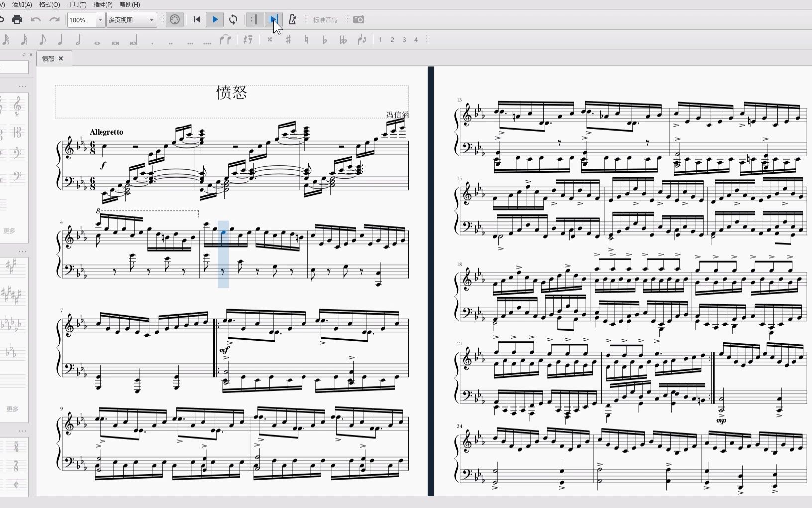Show 更多 key signatures in palette
Screen dimensions: 812x508
(12, 409)
